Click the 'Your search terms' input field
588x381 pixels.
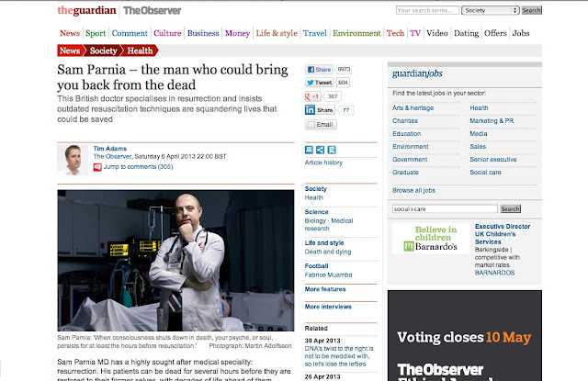click(x=427, y=10)
